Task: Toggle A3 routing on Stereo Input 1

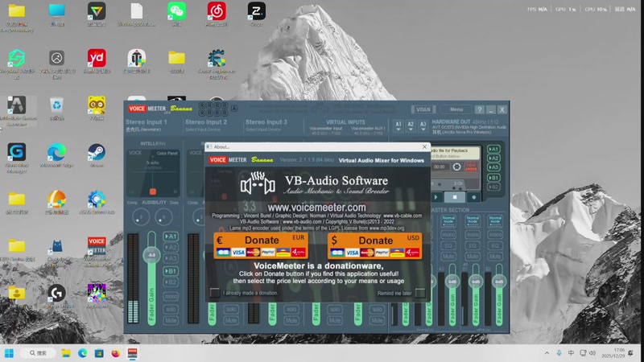Action: (x=171, y=258)
